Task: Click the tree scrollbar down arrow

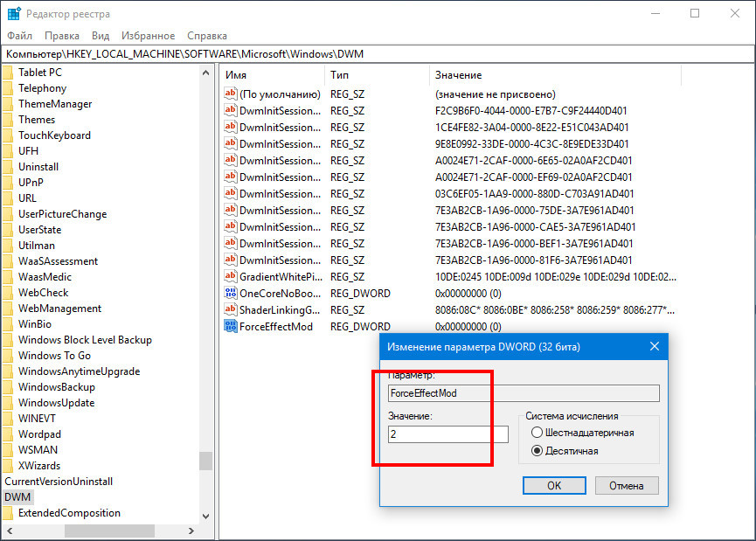Action: point(206,516)
